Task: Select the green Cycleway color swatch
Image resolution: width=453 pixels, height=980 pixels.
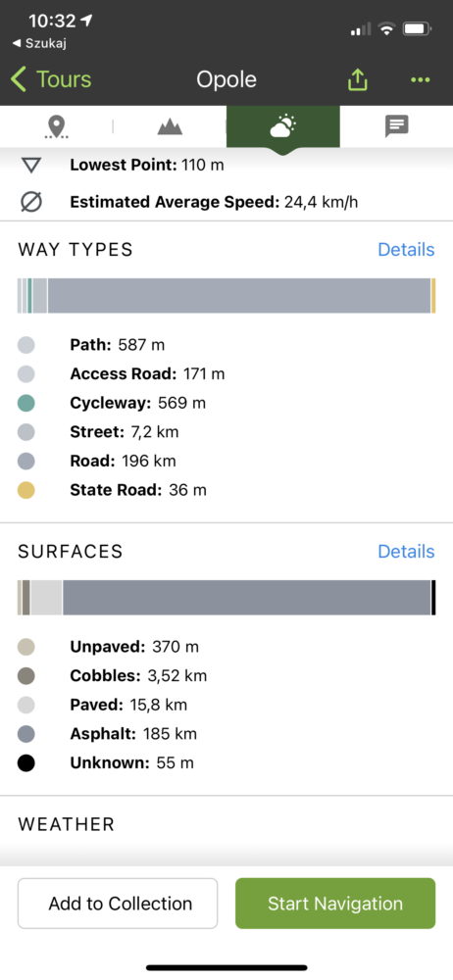Action: coord(26,403)
